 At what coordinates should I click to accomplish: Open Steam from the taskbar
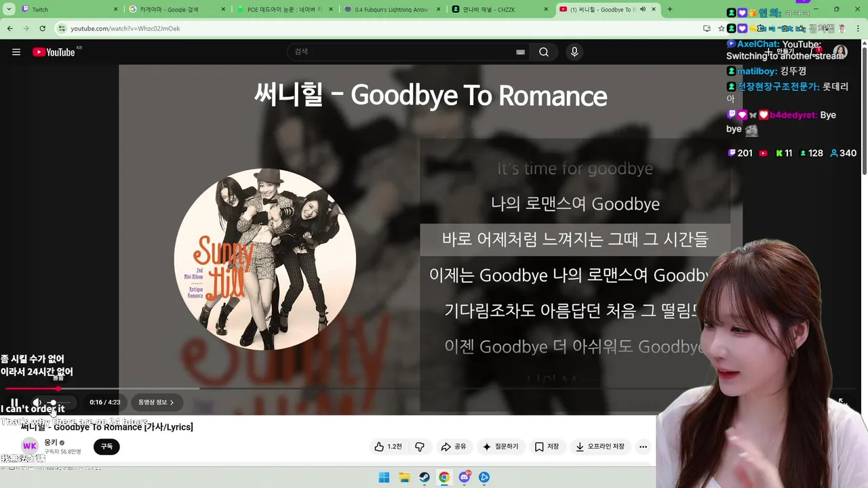pyautogui.click(x=424, y=477)
